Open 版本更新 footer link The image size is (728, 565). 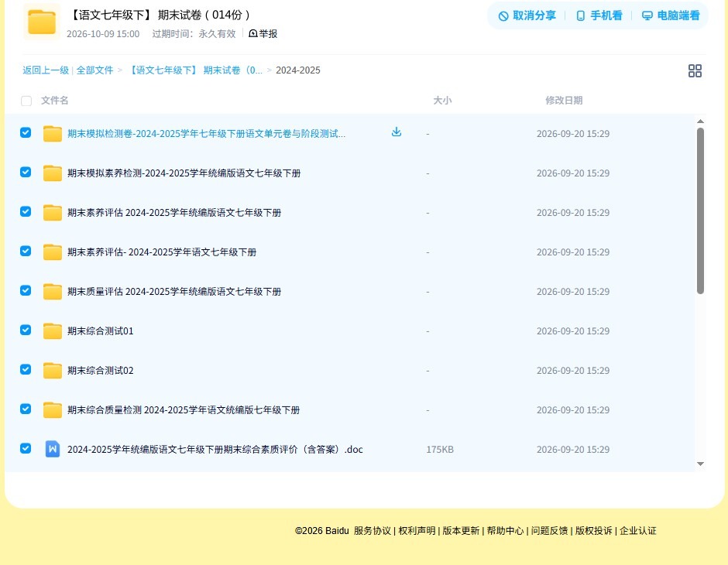(x=461, y=531)
